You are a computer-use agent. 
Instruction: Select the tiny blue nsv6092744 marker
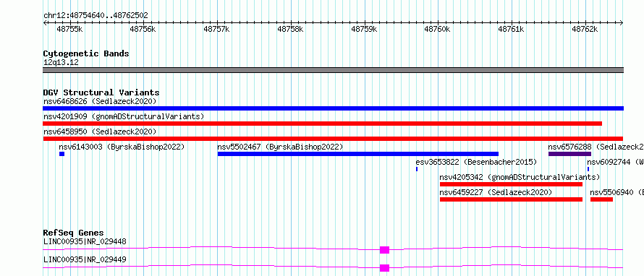588,169
